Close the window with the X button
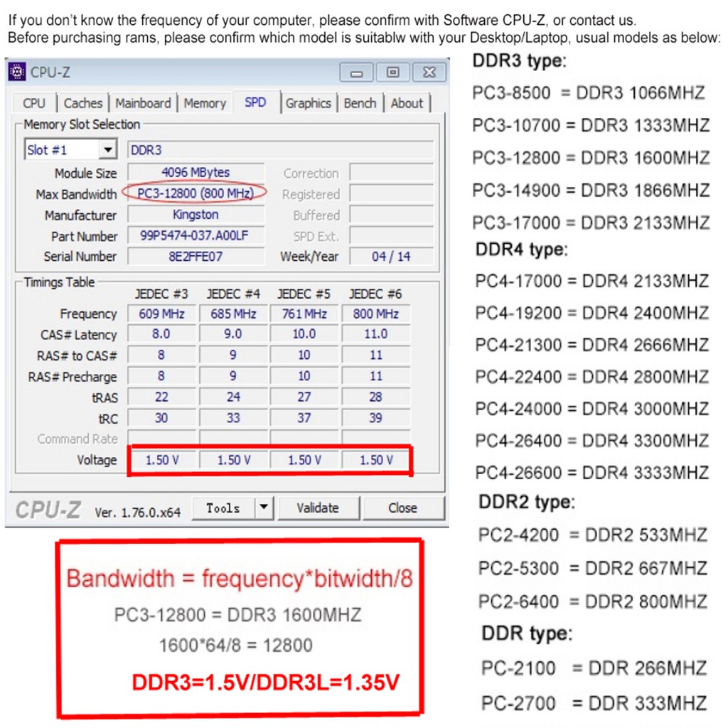Viewport: 728px width, 728px height. click(x=429, y=73)
